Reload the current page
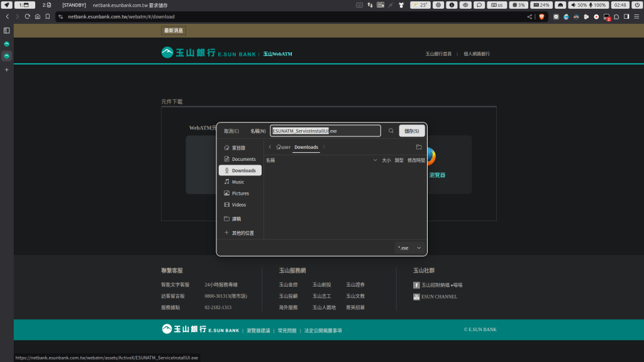Screen dimensions: 644x362 [28, 16]
